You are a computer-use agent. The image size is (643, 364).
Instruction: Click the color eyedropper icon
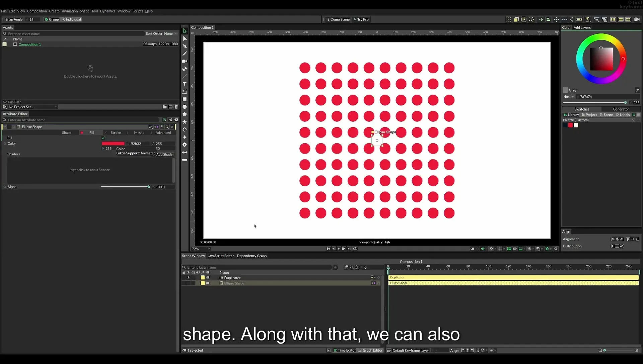coord(637,90)
